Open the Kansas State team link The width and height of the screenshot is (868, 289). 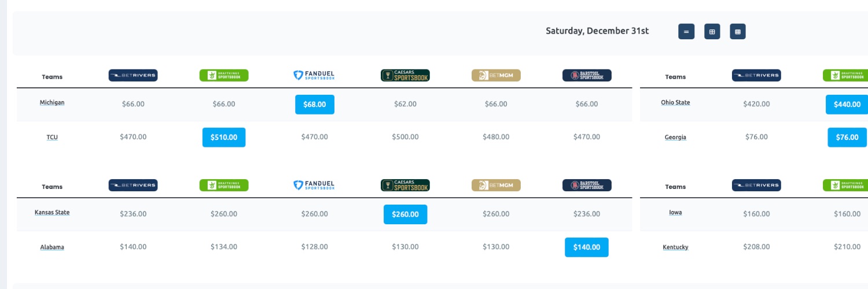52,212
